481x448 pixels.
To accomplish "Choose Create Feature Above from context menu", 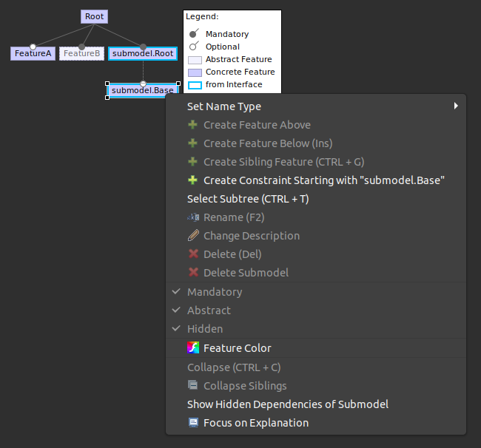I will pos(316,125).
